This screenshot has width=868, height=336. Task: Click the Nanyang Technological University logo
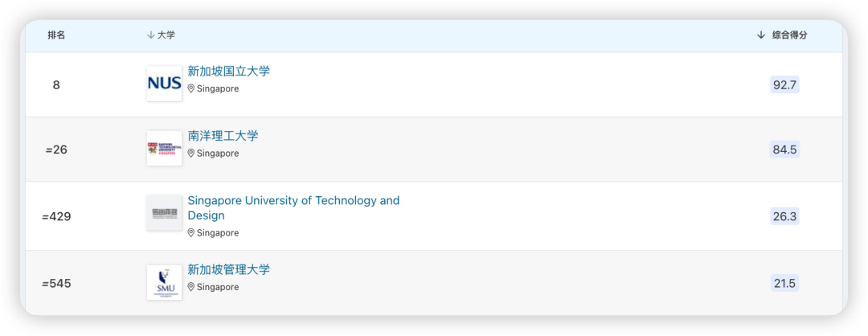[x=164, y=149]
